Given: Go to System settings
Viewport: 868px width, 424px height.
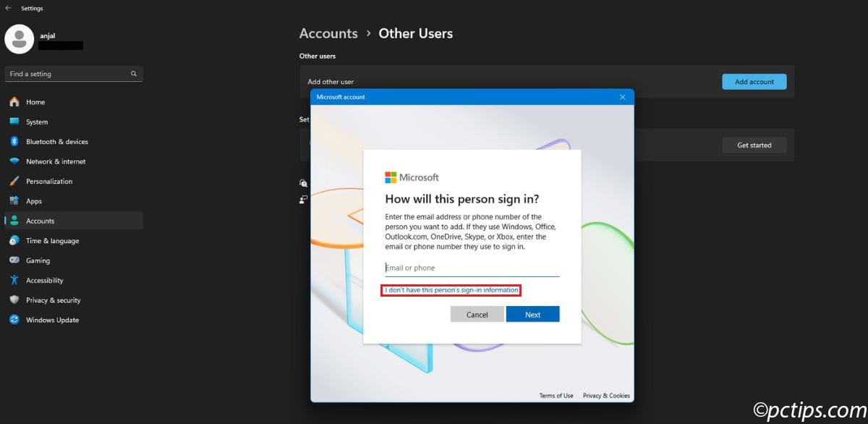Looking at the screenshot, I should click(x=74, y=122).
